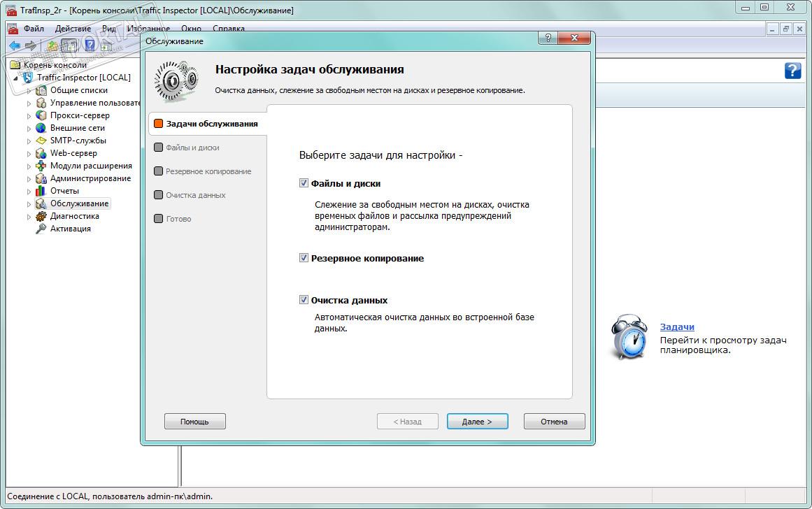Expand the Прокси-сервер tree node
The image size is (812, 509).
point(29,115)
